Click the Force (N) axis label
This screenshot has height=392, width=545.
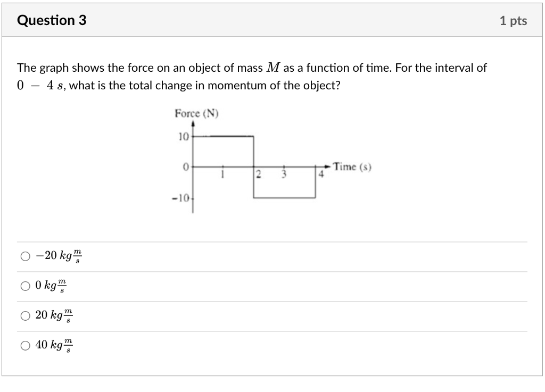(197, 113)
